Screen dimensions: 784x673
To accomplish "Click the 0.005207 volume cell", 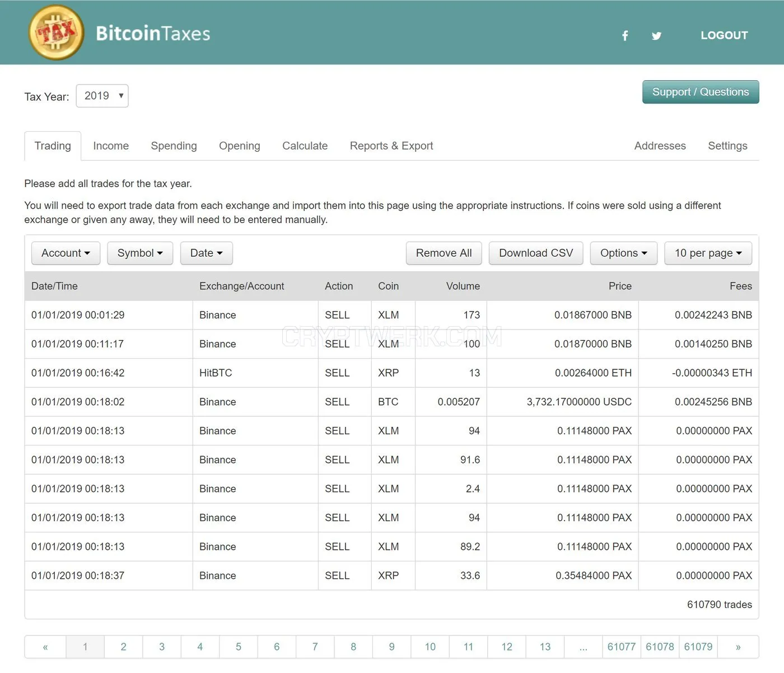I will pos(451,402).
